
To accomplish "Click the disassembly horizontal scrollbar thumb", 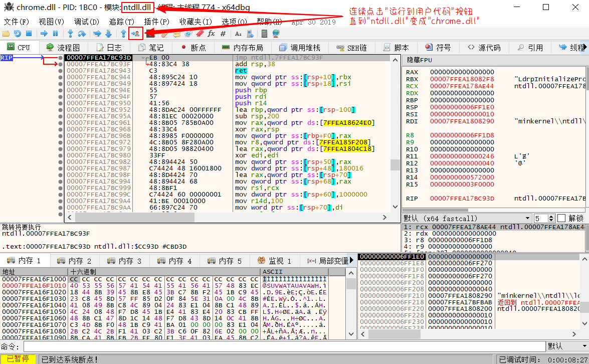I will point(134,217).
